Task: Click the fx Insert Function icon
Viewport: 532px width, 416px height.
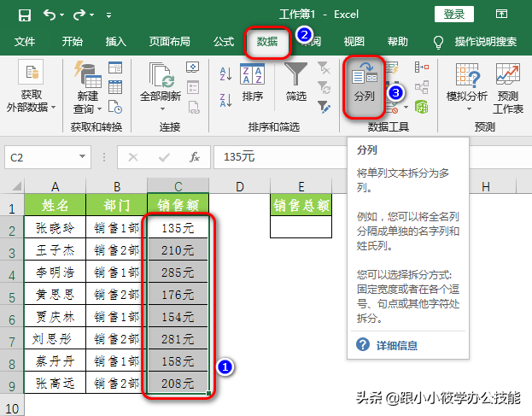Action: point(195,157)
